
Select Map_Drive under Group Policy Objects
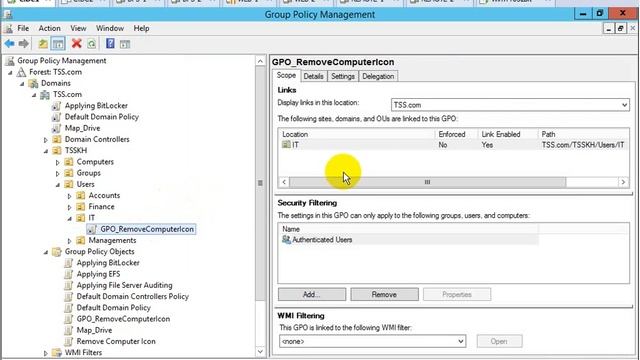pos(94,330)
